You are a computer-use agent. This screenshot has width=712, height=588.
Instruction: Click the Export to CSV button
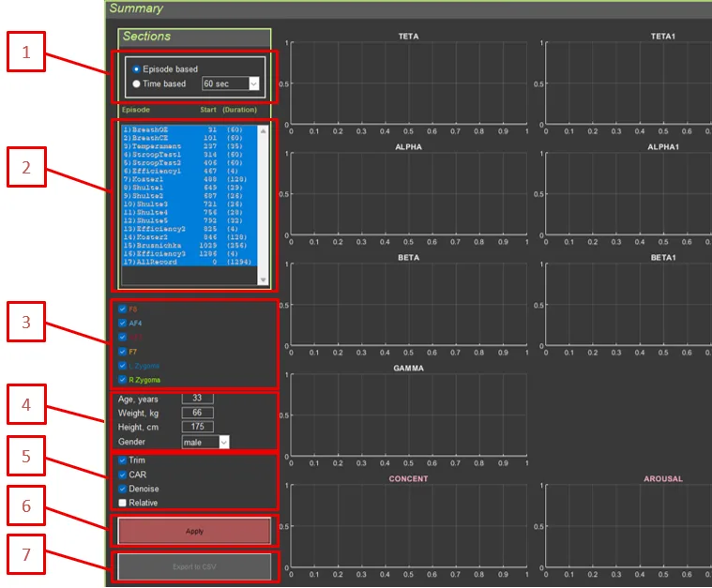[x=194, y=566]
